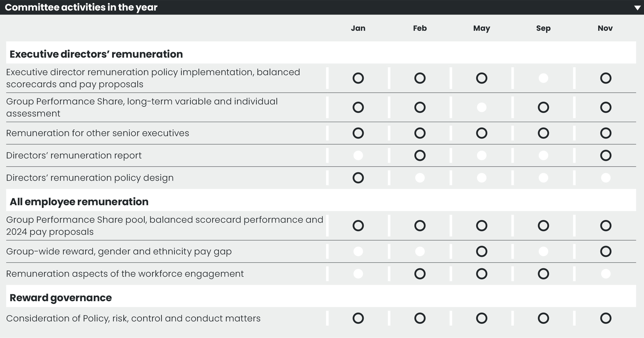The image size is (644, 338).
Task: Toggle empty Jan dot for Directors' remuneration report
Action: coord(358,155)
